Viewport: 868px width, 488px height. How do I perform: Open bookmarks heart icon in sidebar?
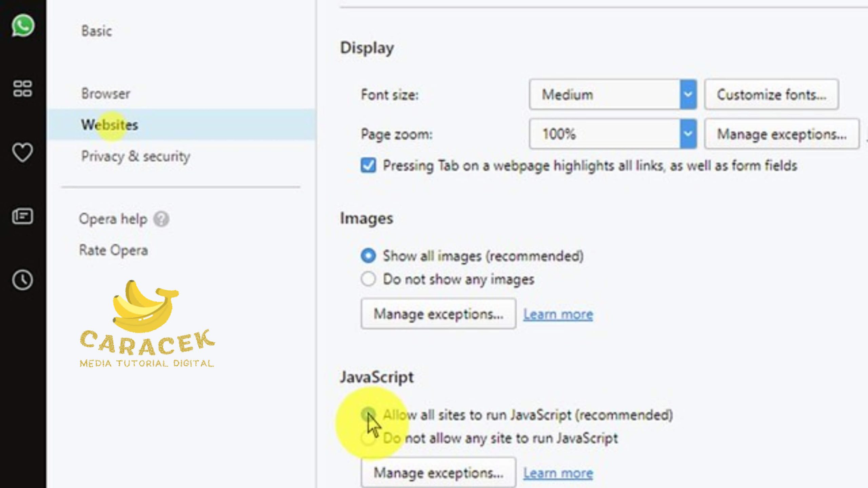click(22, 152)
